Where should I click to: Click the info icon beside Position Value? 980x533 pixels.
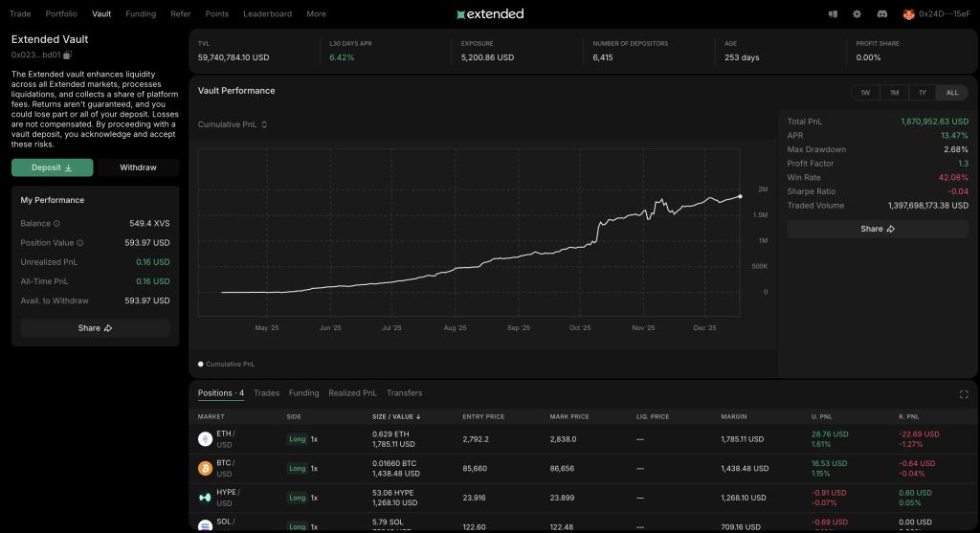pyautogui.click(x=79, y=243)
